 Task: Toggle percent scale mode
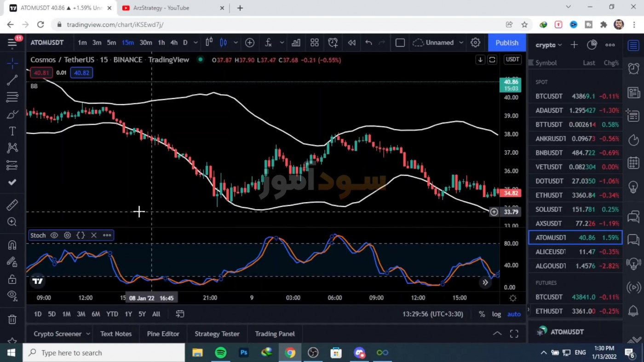click(482, 314)
